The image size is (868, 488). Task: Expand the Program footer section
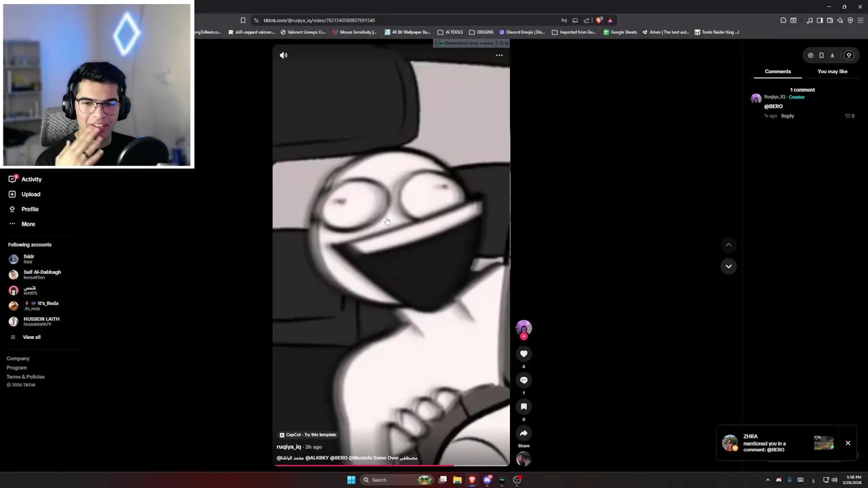click(x=18, y=367)
